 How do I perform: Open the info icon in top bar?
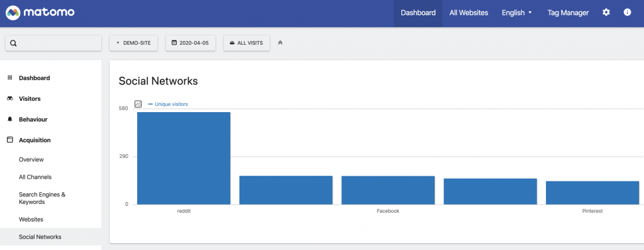coord(627,13)
